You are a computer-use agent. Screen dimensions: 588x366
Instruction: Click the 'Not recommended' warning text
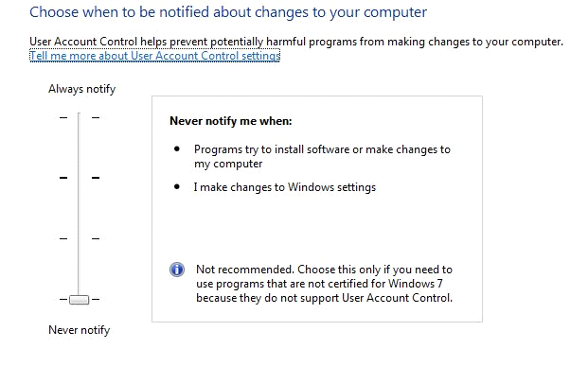coord(325,284)
